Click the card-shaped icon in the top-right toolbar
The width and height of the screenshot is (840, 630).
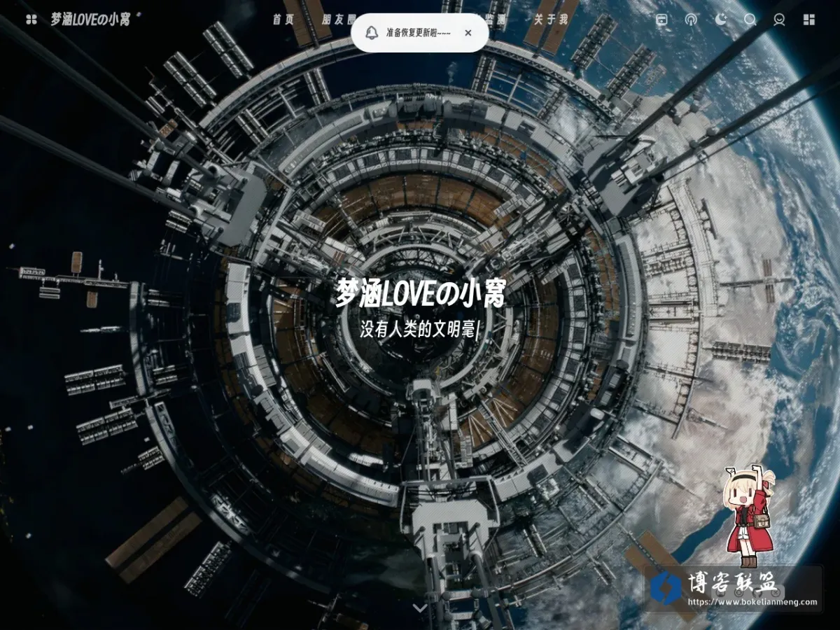[662, 20]
